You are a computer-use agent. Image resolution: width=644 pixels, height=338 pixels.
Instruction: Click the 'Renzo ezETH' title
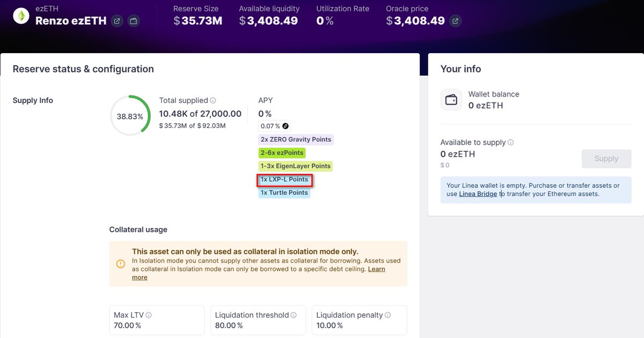pos(70,21)
